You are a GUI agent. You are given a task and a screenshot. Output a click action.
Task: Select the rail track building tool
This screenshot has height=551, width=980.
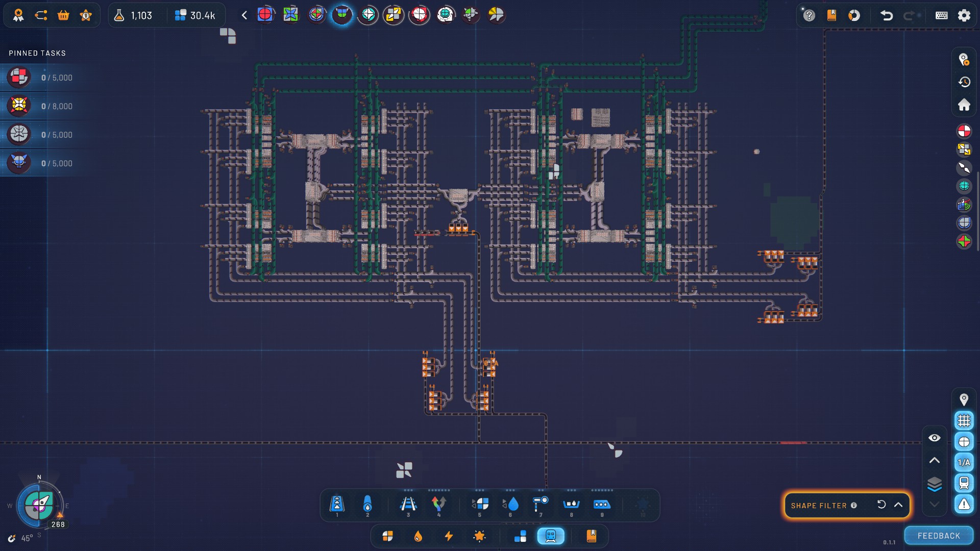[408, 505]
